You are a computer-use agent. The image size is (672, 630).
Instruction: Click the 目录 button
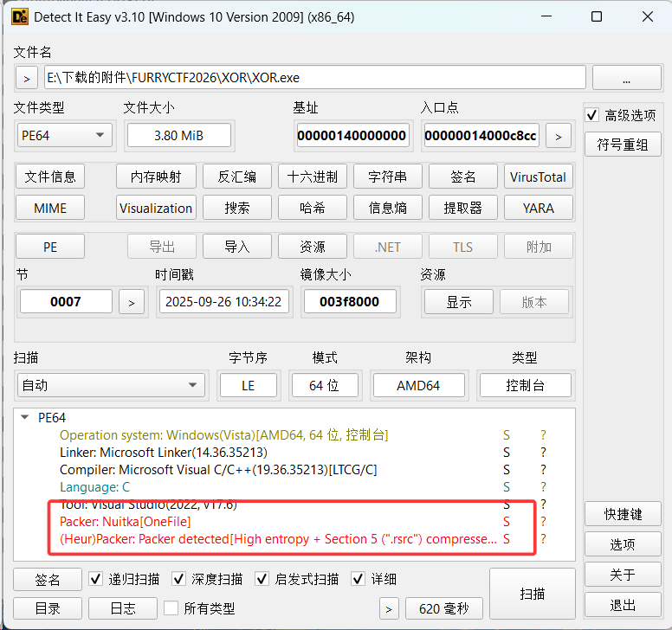pyautogui.click(x=48, y=608)
